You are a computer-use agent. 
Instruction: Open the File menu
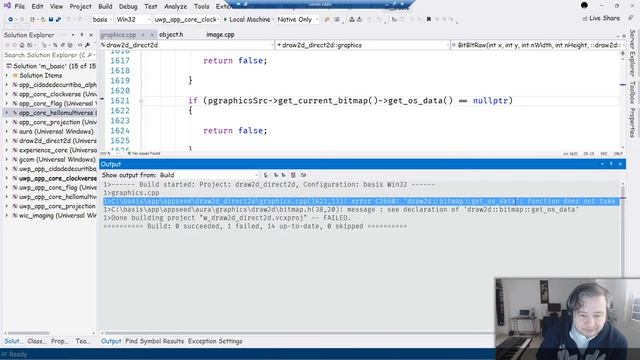(x=20, y=7)
